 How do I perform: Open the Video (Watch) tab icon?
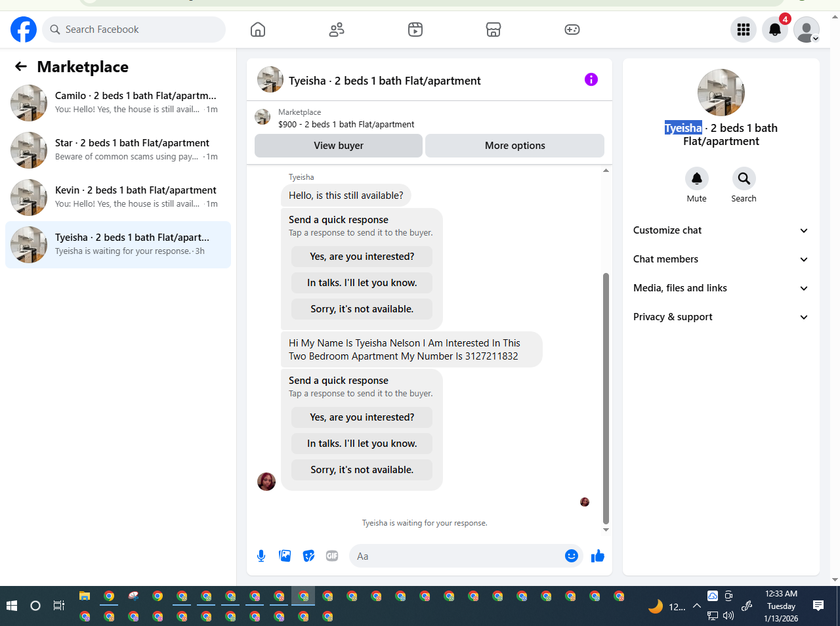tap(415, 30)
